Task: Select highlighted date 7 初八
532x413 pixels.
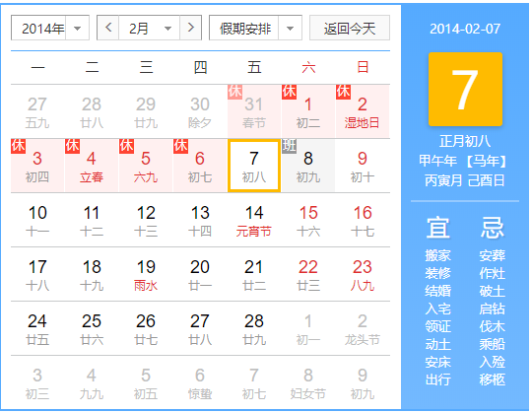Action: tap(254, 166)
